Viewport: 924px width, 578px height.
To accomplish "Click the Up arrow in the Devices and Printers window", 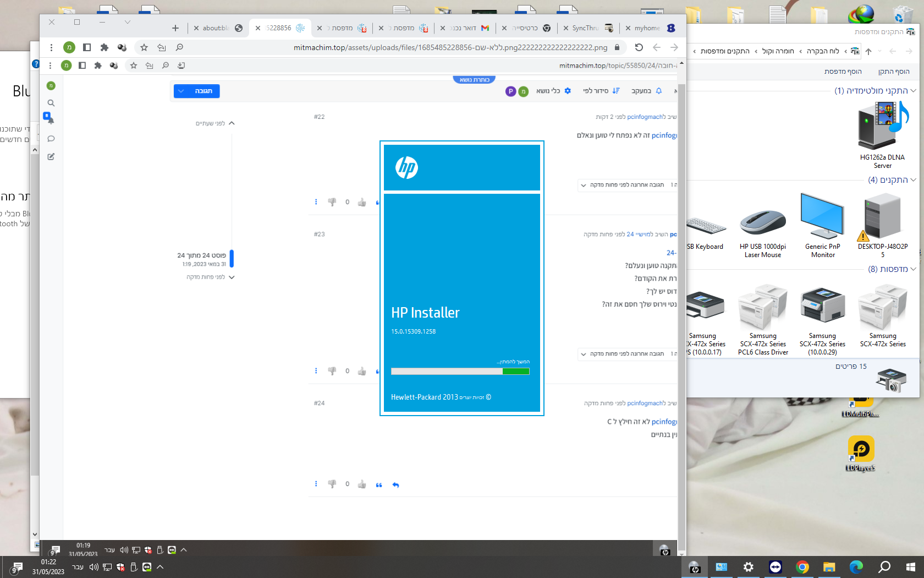I will (x=868, y=51).
